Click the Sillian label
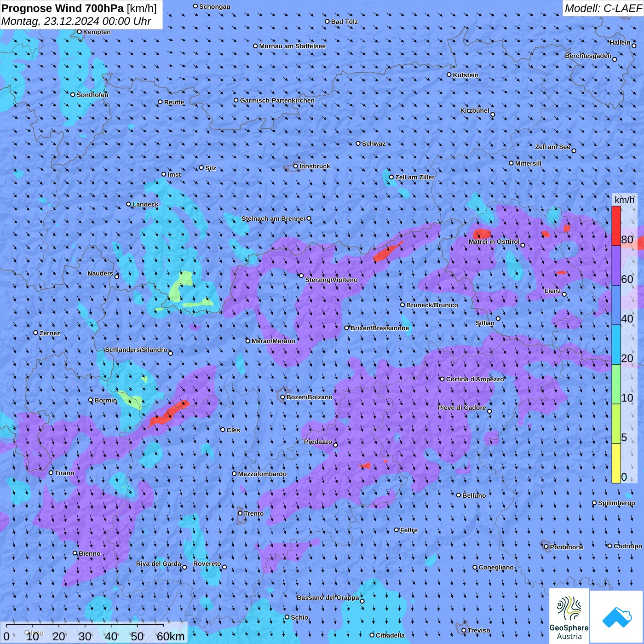 point(485,323)
